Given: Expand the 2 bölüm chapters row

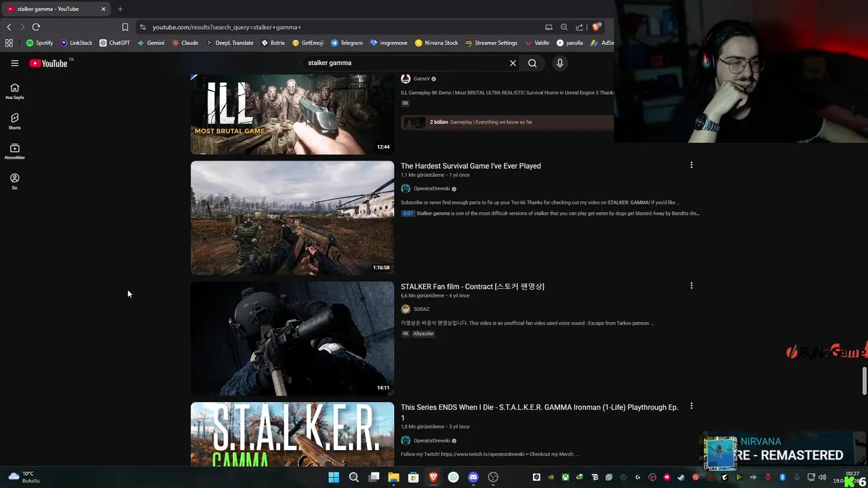Looking at the screenshot, I should coord(507,122).
